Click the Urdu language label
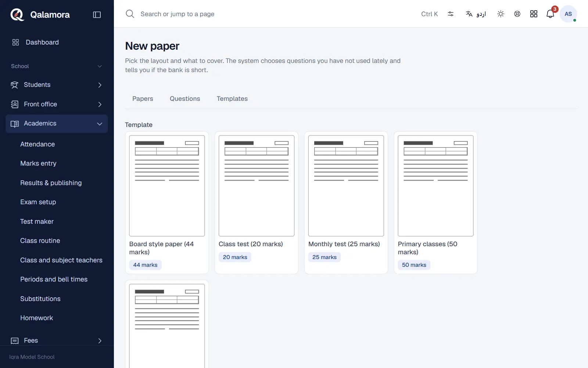This screenshot has width=588, height=368. point(481,14)
